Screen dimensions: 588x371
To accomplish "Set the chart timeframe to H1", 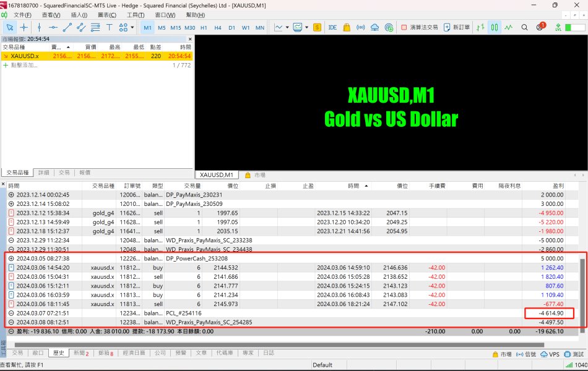I will coord(204,27).
